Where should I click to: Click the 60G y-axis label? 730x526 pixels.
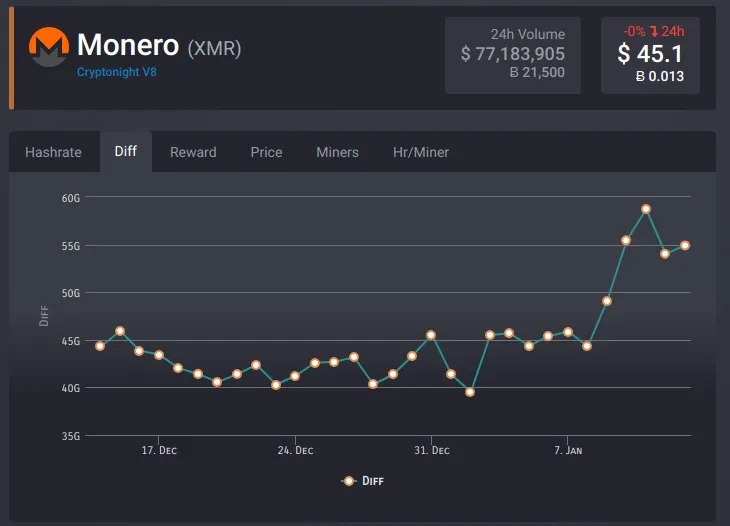tap(71, 198)
